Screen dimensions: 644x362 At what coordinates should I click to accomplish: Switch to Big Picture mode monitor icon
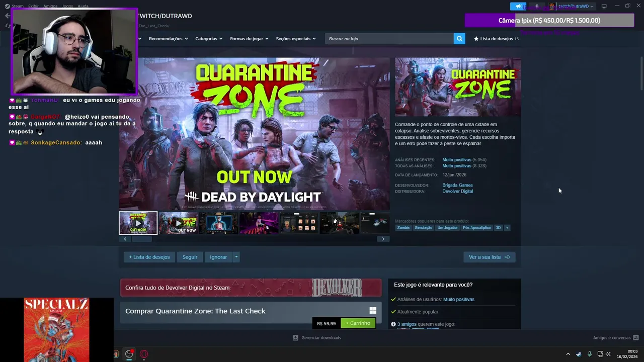[604, 6]
